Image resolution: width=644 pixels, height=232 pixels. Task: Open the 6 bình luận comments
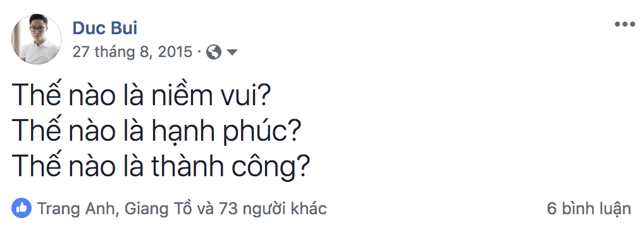click(589, 209)
